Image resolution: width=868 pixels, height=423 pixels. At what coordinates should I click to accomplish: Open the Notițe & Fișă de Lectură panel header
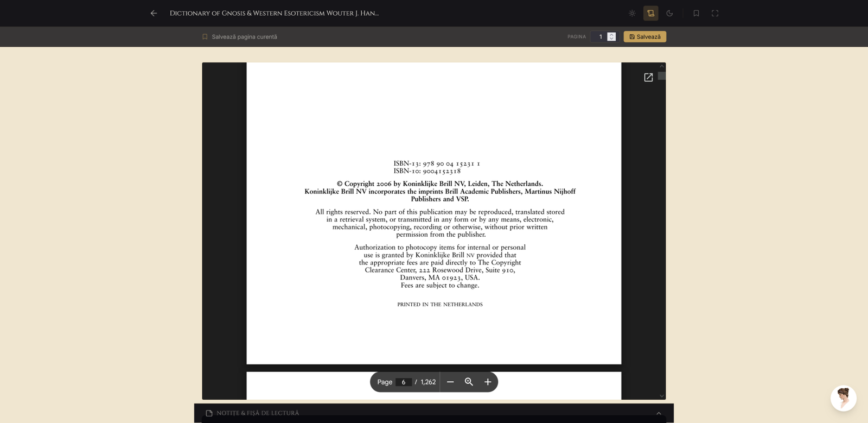pos(434,413)
